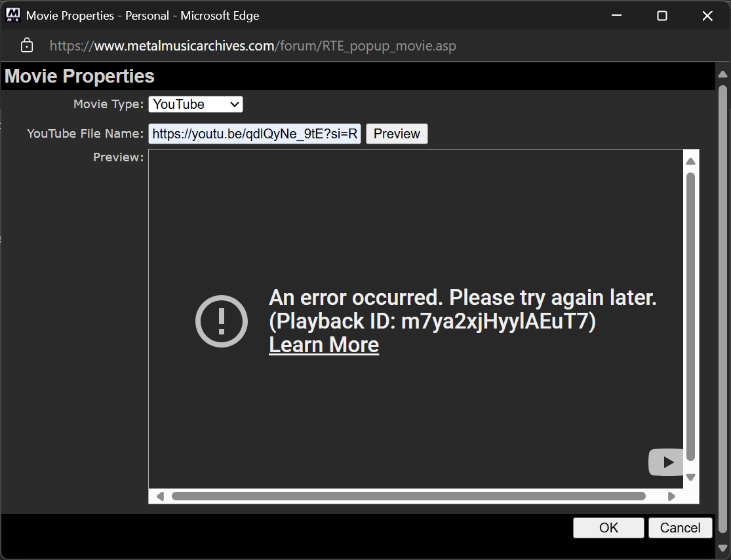This screenshot has width=731, height=560.
Task: Click preview pane scroll-right arrow
Action: (672, 496)
